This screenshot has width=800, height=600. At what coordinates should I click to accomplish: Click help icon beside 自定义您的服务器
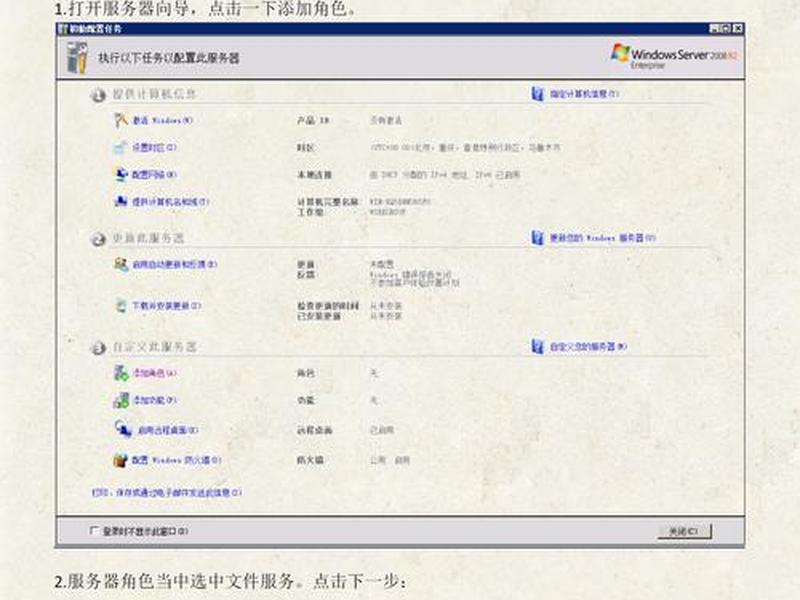click(x=537, y=346)
